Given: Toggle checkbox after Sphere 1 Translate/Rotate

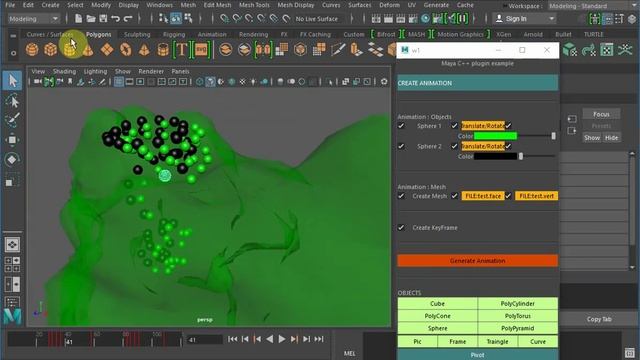Looking at the screenshot, I should pos(508,126).
